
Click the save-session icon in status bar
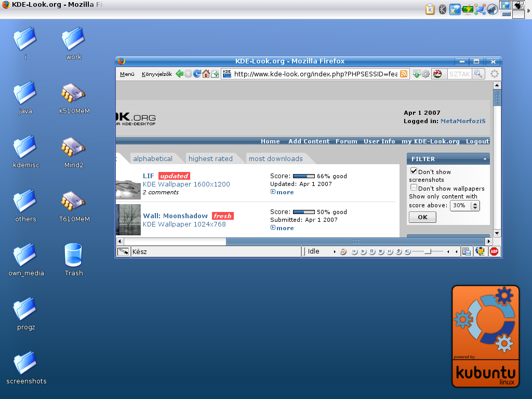click(x=467, y=251)
